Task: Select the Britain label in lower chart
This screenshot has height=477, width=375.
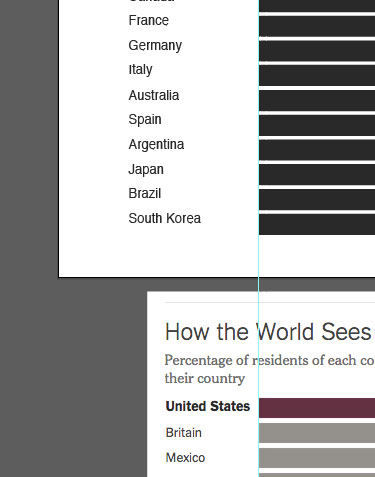Action: [x=184, y=433]
